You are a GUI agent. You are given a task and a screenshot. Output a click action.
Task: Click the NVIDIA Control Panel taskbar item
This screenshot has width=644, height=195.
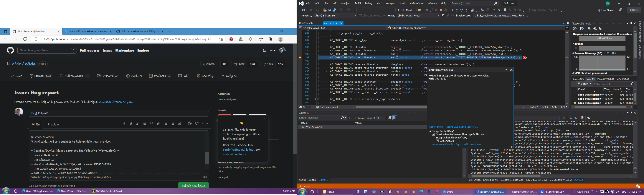[107, 191]
